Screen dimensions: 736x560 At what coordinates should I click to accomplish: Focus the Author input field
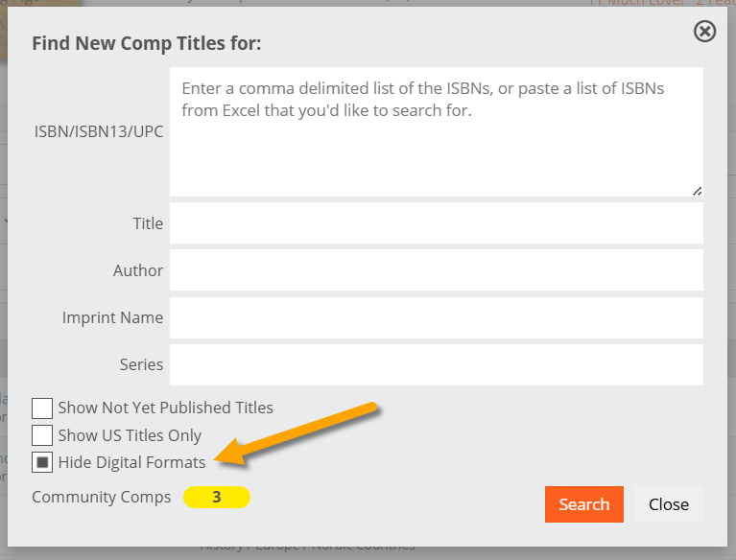[436, 270]
